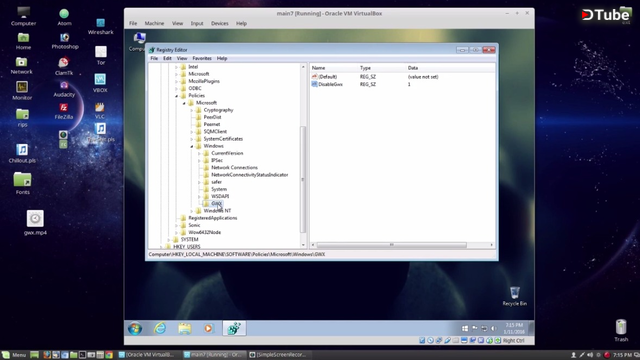The height and width of the screenshot is (360, 640).
Task: Open Windows Media Player taskbar icon
Action: (x=208, y=328)
